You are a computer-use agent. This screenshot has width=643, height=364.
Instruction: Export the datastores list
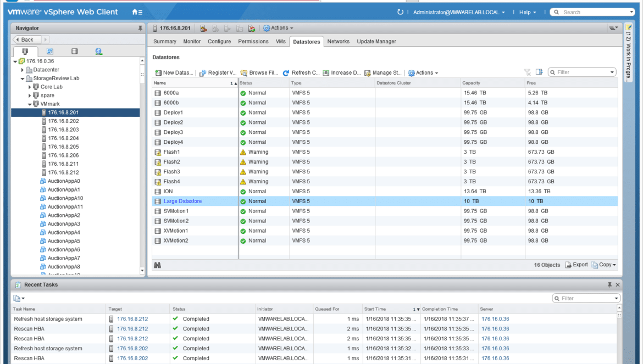(x=576, y=265)
